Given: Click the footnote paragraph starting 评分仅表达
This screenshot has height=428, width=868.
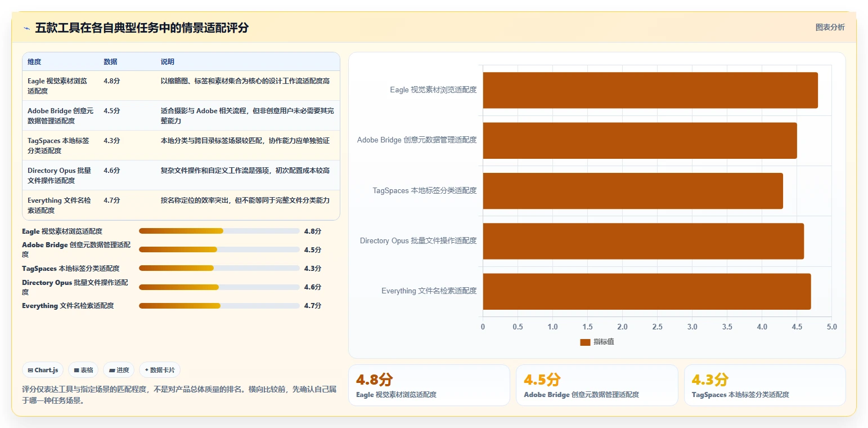Looking at the screenshot, I should [x=179, y=395].
